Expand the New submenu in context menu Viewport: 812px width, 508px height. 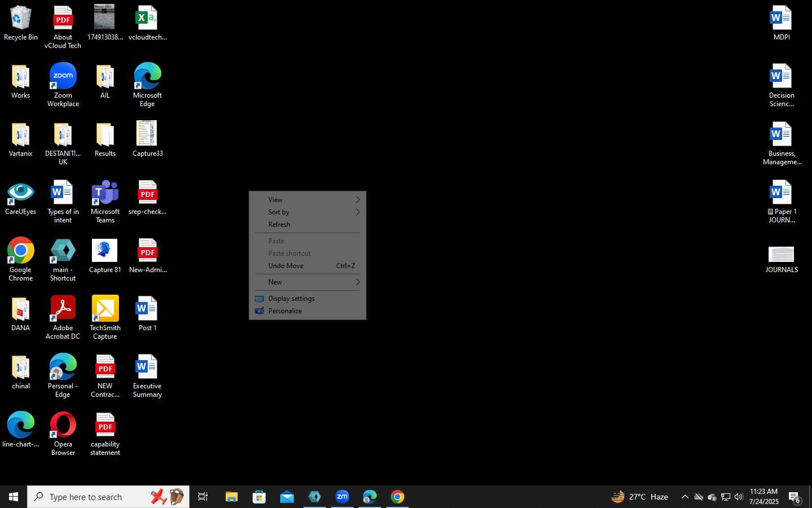308,282
